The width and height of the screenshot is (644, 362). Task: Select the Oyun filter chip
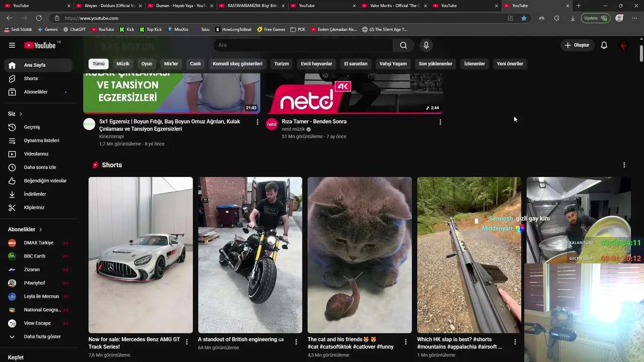click(x=147, y=64)
